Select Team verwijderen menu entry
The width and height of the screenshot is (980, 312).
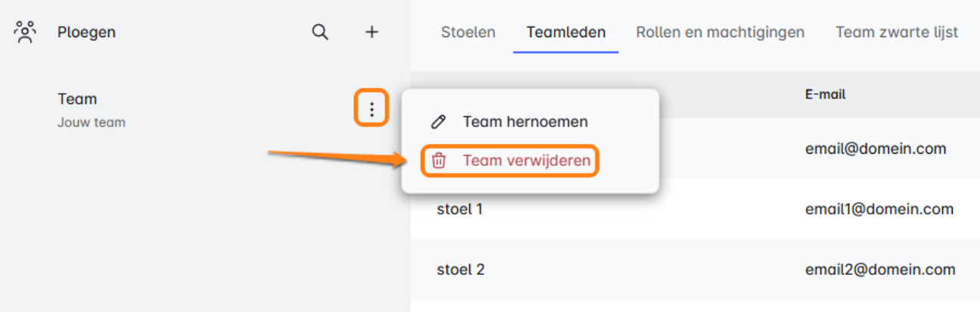coord(526,161)
